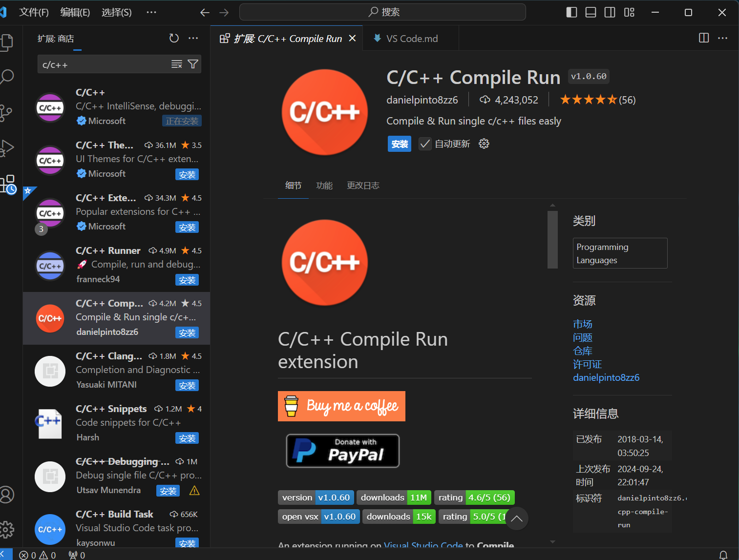Viewport: 739px width, 560px height.
Task: Open the 文件(F) menu
Action: (34, 12)
